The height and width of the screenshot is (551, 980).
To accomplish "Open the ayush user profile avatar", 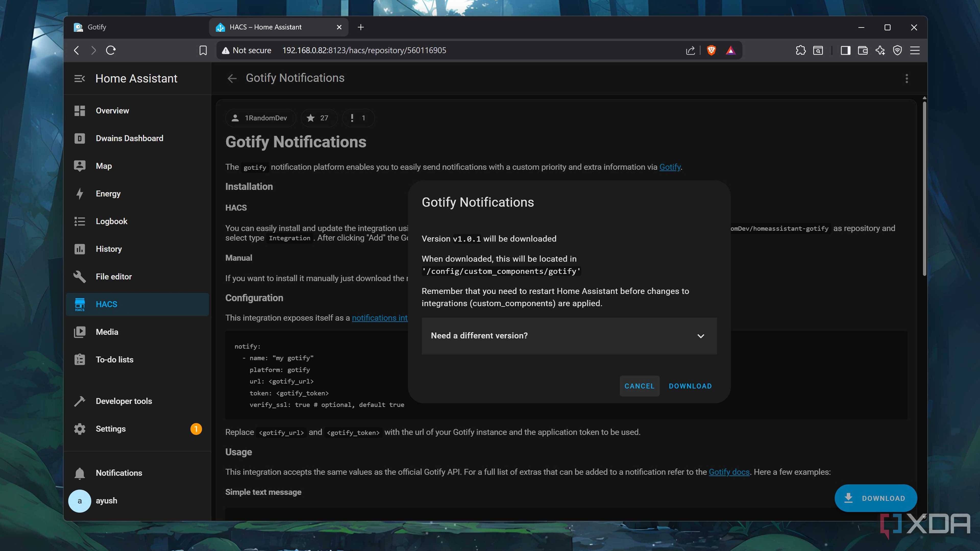I will point(80,501).
